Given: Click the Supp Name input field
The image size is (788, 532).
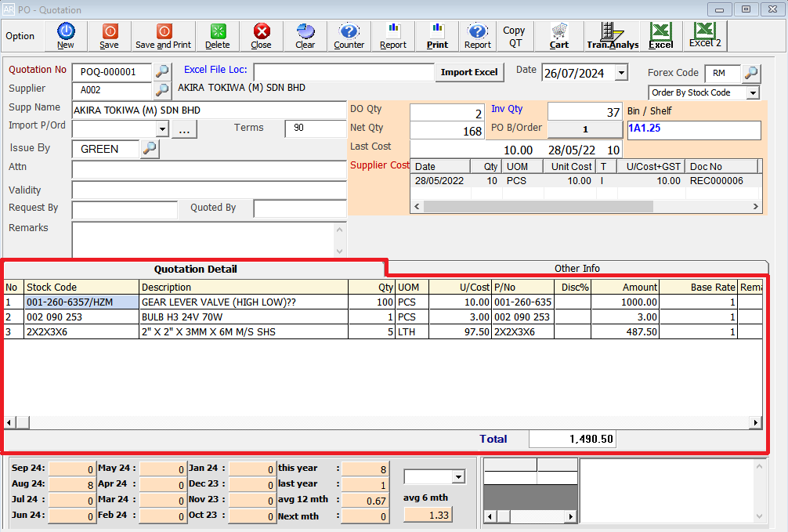Looking at the screenshot, I should [x=209, y=110].
